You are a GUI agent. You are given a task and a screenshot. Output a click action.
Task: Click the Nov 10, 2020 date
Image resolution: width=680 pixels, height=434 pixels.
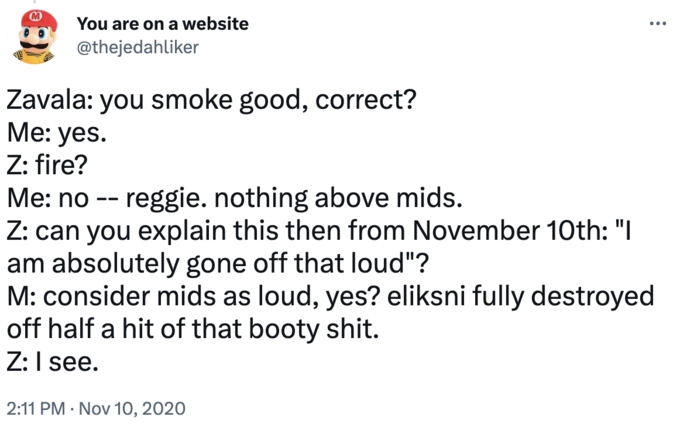pyautogui.click(x=132, y=408)
